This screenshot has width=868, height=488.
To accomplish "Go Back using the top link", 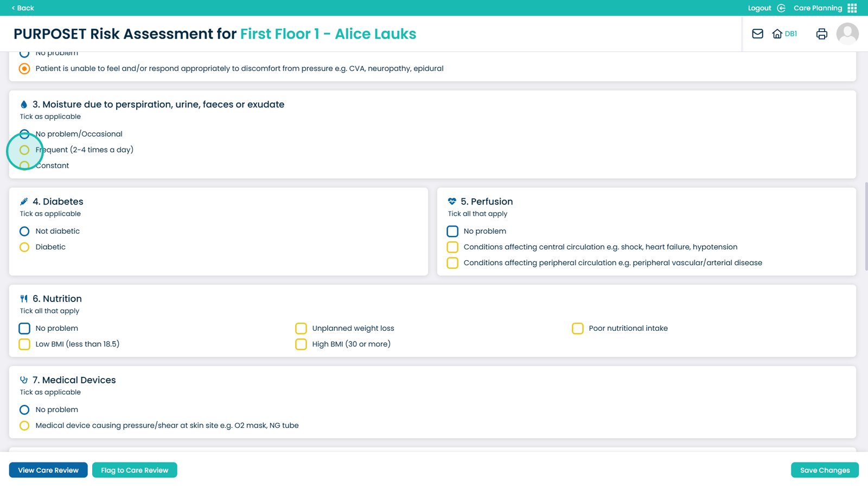I will 23,8.
